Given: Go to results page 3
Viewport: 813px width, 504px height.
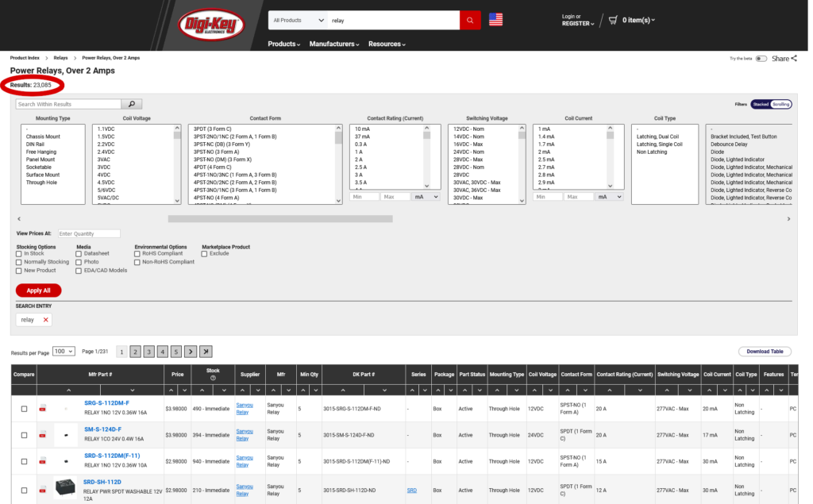Looking at the screenshot, I should tap(148, 352).
